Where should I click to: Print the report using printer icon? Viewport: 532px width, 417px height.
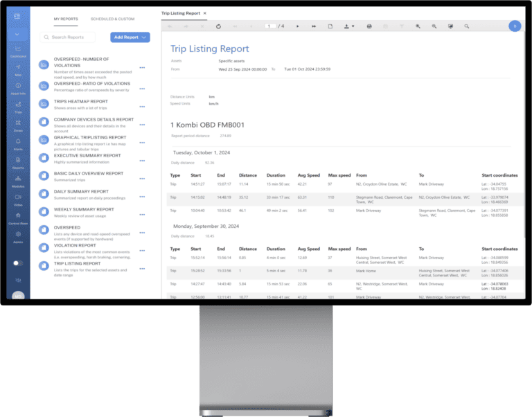369,26
